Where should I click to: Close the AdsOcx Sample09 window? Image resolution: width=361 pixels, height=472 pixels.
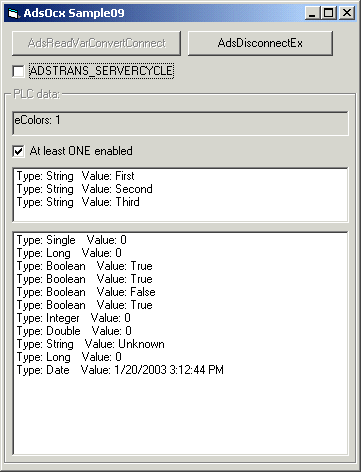pos(347,13)
